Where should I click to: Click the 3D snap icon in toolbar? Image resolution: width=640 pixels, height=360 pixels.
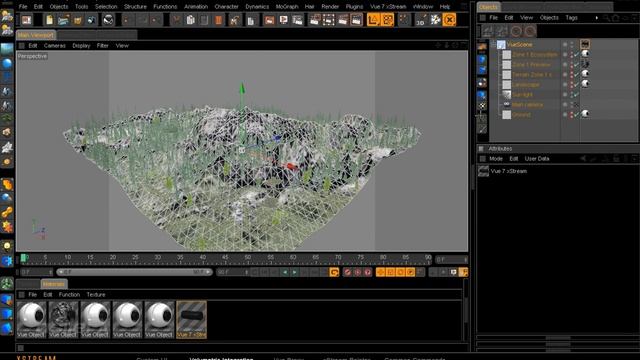tap(420, 20)
